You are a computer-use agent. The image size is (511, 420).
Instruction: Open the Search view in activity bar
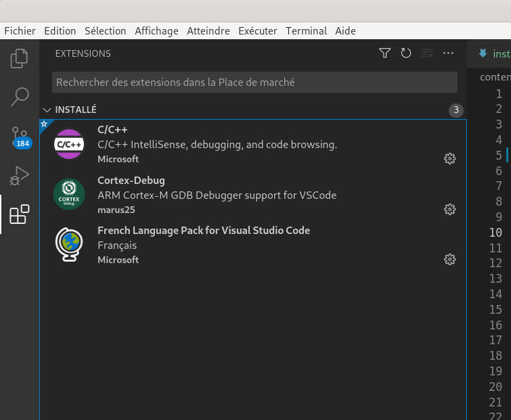[19, 97]
